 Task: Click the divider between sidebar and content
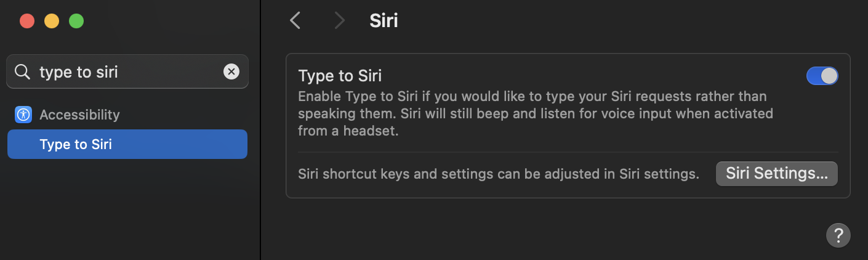pyautogui.click(x=260, y=130)
